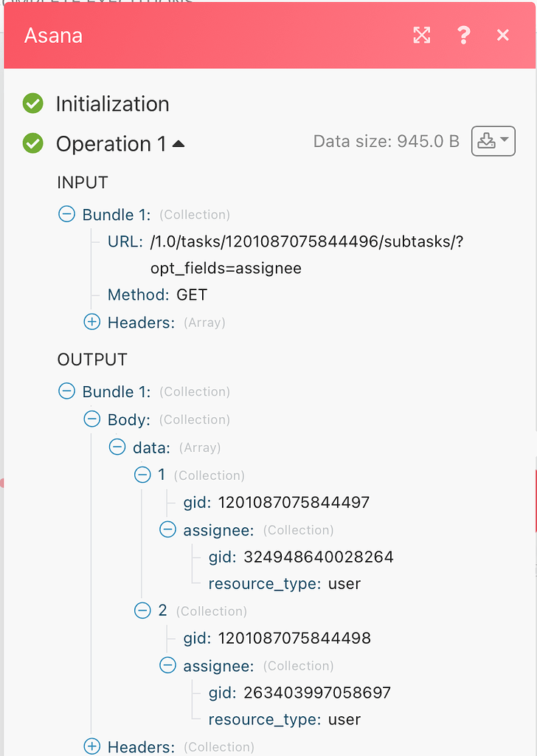Click the green checkmark beside Initialization

click(32, 103)
